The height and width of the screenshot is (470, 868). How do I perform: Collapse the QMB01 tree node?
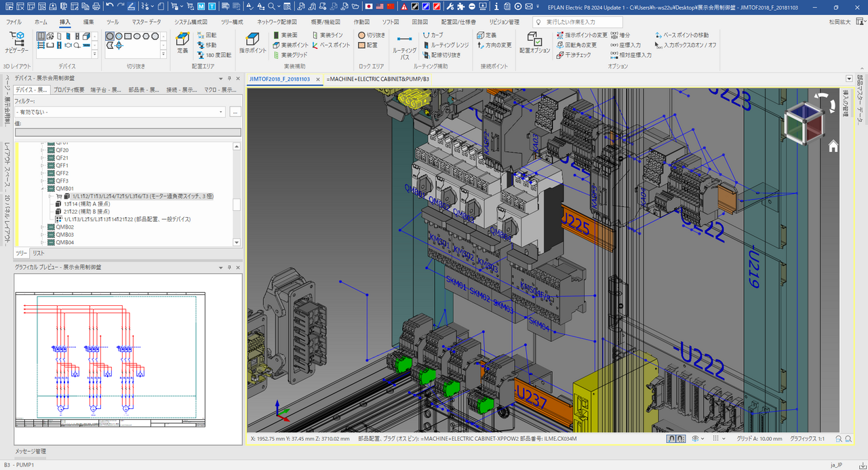(43, 189)
